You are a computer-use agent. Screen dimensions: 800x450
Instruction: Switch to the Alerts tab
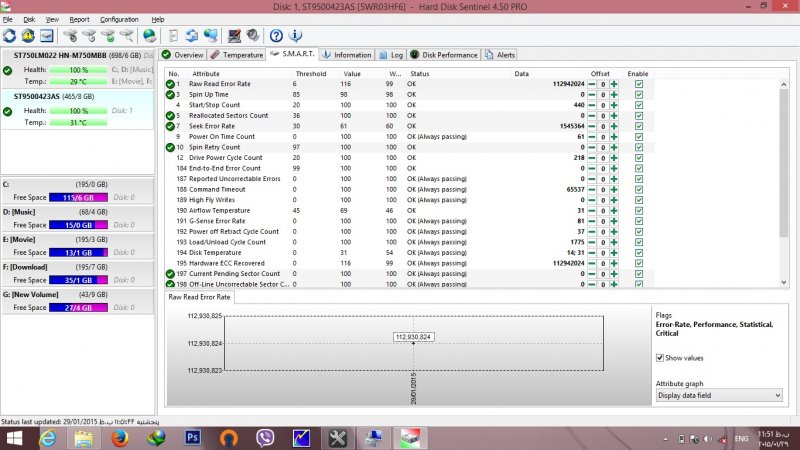[500, 55]
